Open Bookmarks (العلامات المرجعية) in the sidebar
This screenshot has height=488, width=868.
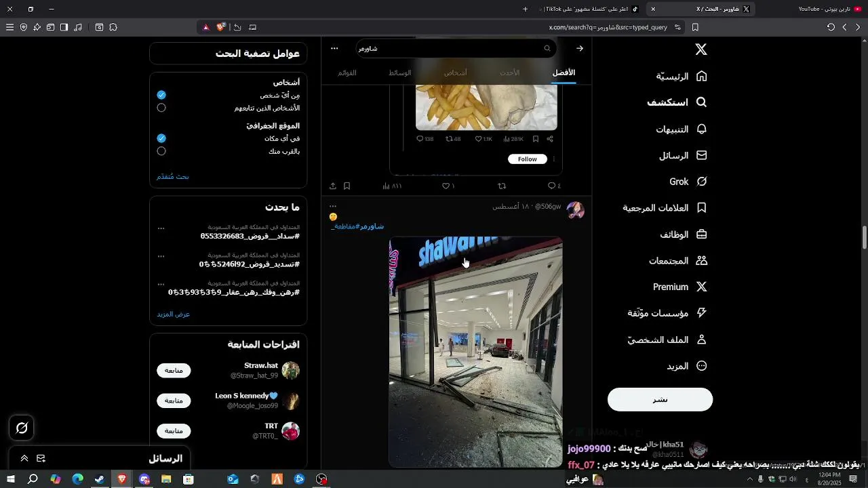click(x=665, y=208)
